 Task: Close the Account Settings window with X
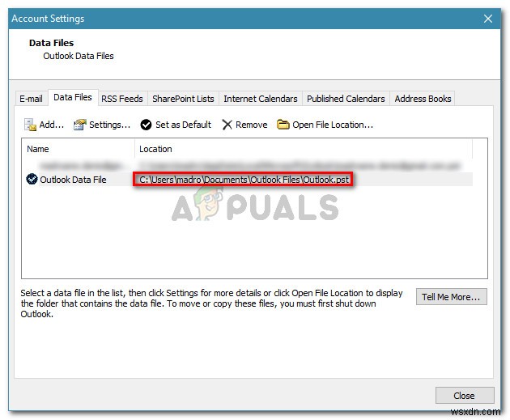487,19
